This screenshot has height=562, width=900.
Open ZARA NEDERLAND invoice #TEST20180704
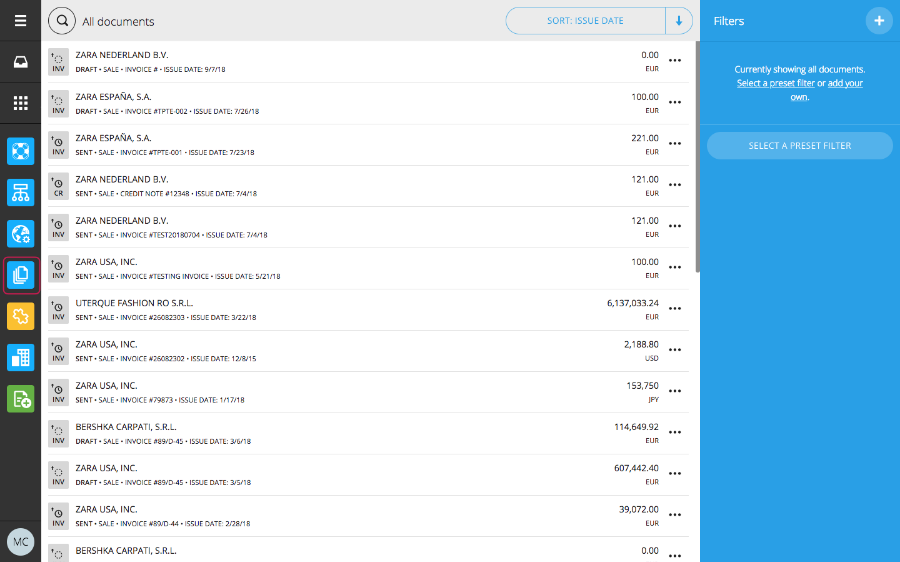[x=368, y=228]
